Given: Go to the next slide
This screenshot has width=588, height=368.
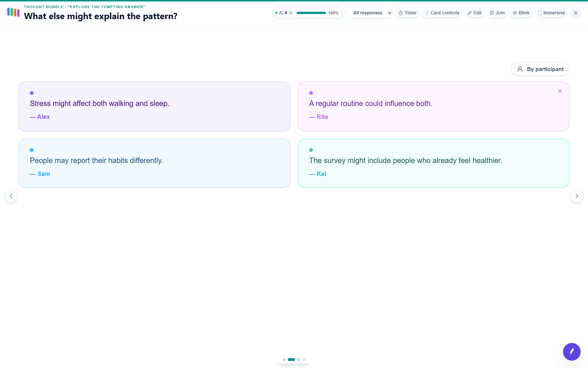Looking at the screenshot, I should tap(577, 196).
